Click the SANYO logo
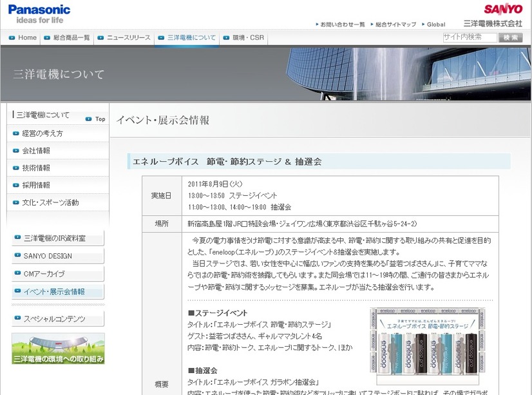532x395 pixels. pos(503,9)
